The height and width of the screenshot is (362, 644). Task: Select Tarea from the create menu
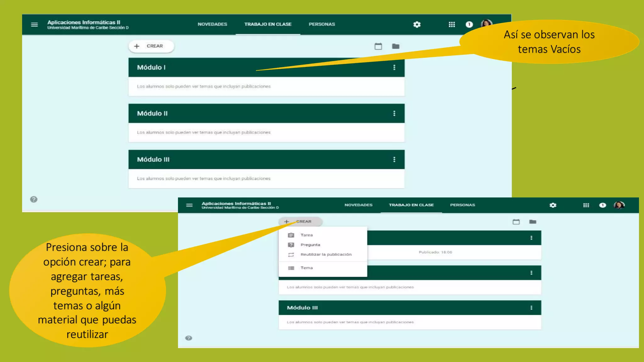click(x=307, y=235)
